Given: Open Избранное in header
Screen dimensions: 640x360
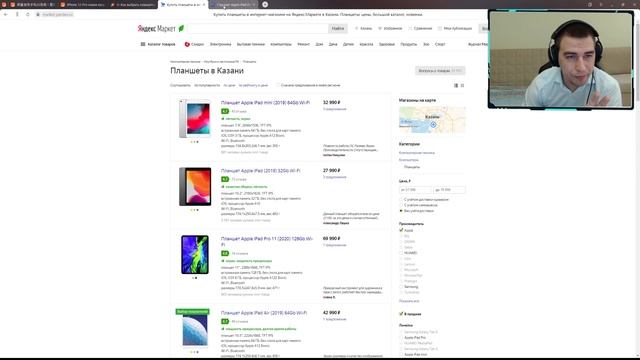Looking at the screenshot, I should [390, 29].
